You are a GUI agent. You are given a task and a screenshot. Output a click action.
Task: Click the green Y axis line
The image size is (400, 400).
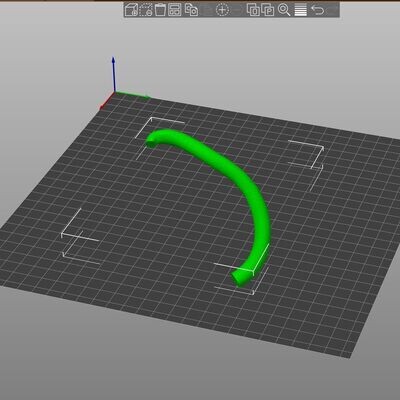click(x=133, y=95)
